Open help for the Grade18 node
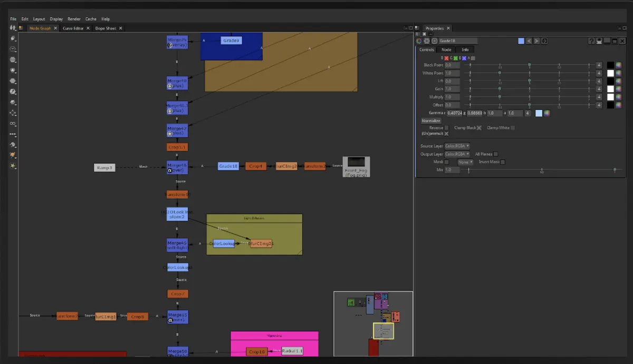The width and height of the screenshot is (633, 364). point(591,41)
